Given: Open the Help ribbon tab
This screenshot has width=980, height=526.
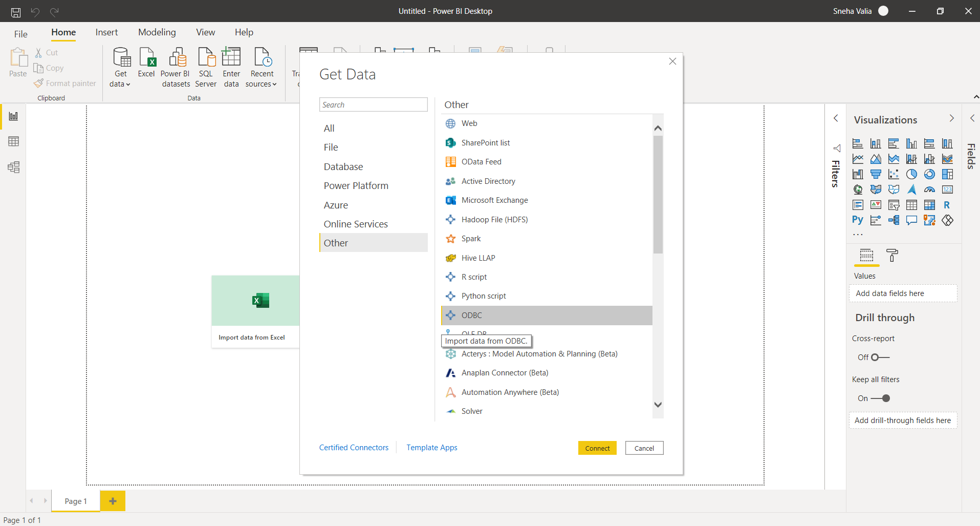Looking at the screenshot, I should point(244,32).
